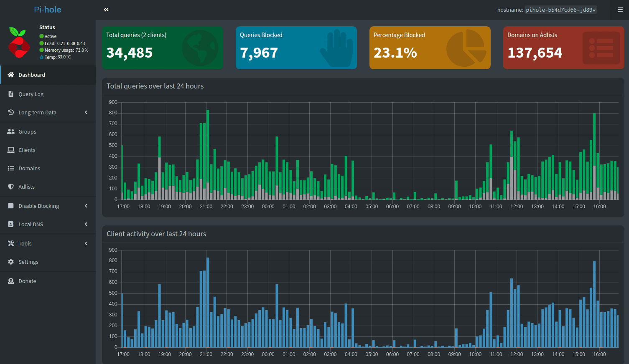Screen dimensions: 629x364
Task: Collapse the sidebar with the double-chevron
Action: point(106,9)
